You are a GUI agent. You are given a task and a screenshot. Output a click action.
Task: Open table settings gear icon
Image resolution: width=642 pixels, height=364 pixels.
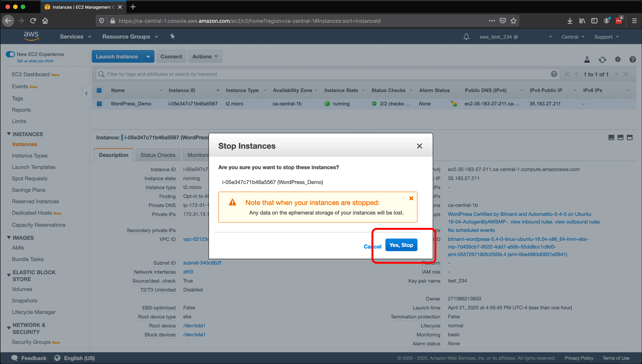click(x=618, y=59)
